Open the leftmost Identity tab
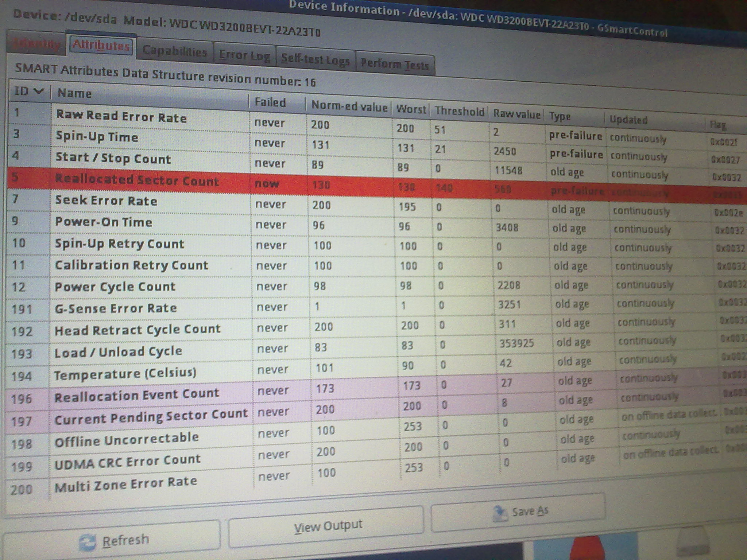Image resolution: width=747 pixels, height=560 pixels. tap(36, 44)
